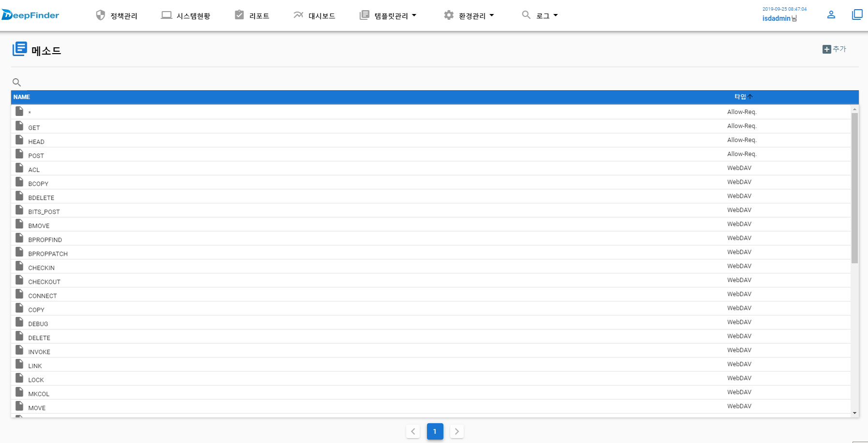This screenshot has height=443, width=868.
Task: Click the plus icon next to 추가
Action: (827, 49)
